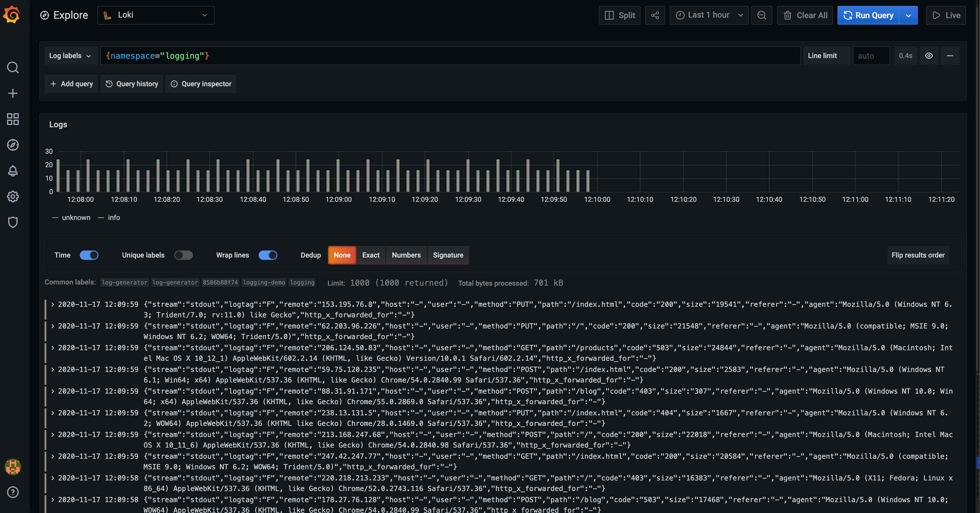Open Grafana Alerting bell icon
Image resolution: width=980 pixels, height=513 pixels.
pos(13,171)
